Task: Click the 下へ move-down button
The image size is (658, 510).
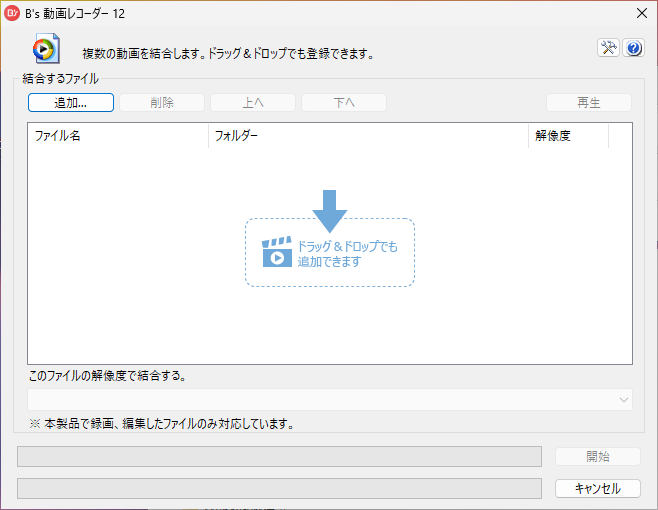Action: 344,102
